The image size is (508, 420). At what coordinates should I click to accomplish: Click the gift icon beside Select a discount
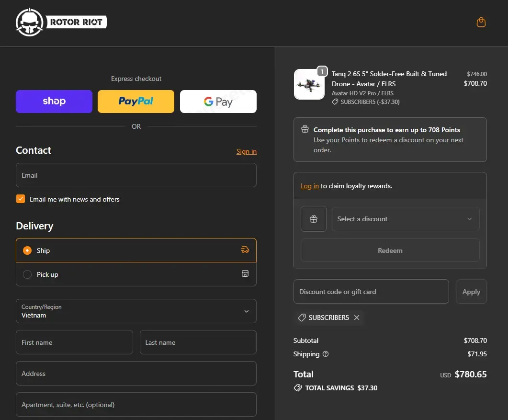point(313,219)
